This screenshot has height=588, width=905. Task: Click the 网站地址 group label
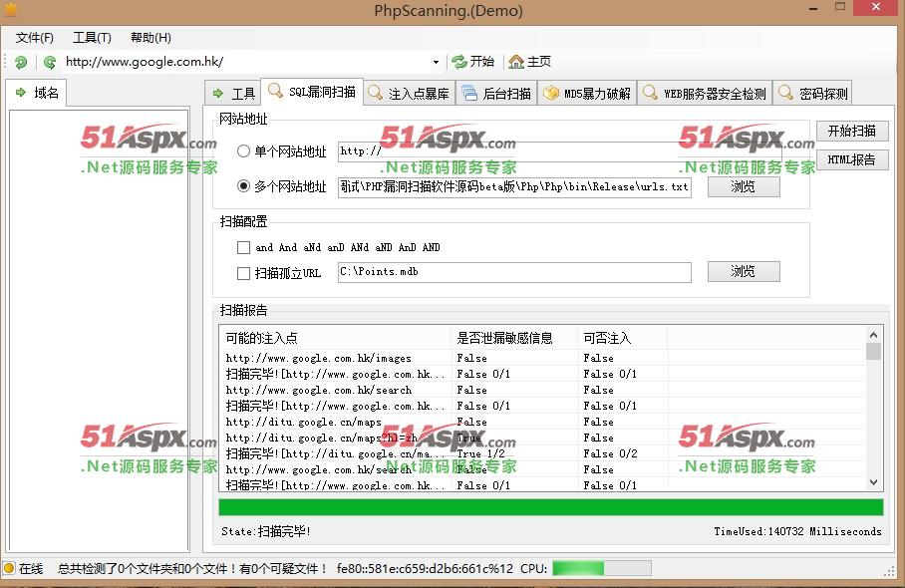[243, 119]
